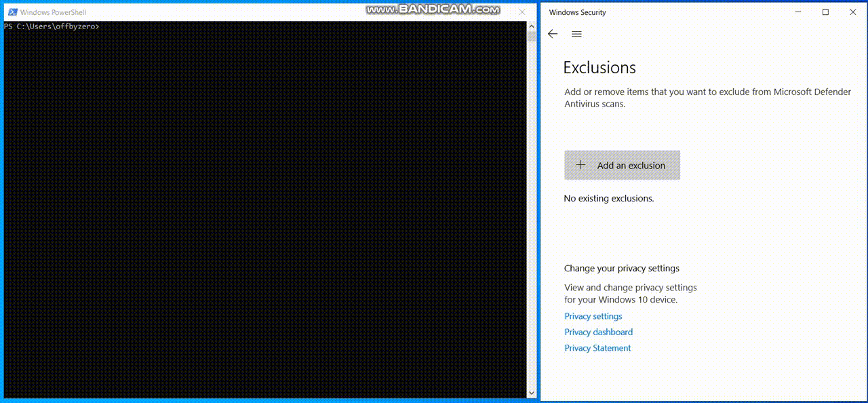Image resolution: width=868 pixels, height=403 pixels.
Task: Click the Windows Security title text
Action: 578,12
